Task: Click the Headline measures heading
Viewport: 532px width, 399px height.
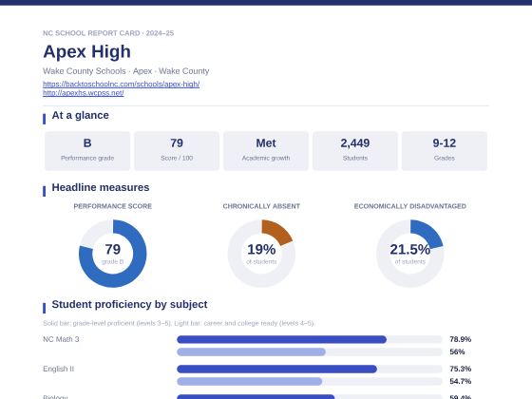Action: coord(101,187)
